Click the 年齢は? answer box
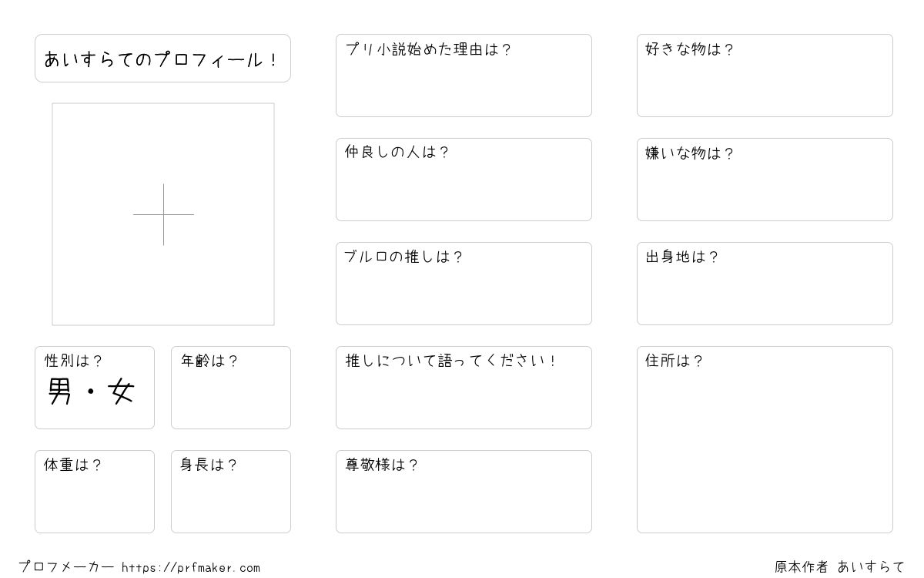 pyautogui.click(x=231, y=388)
